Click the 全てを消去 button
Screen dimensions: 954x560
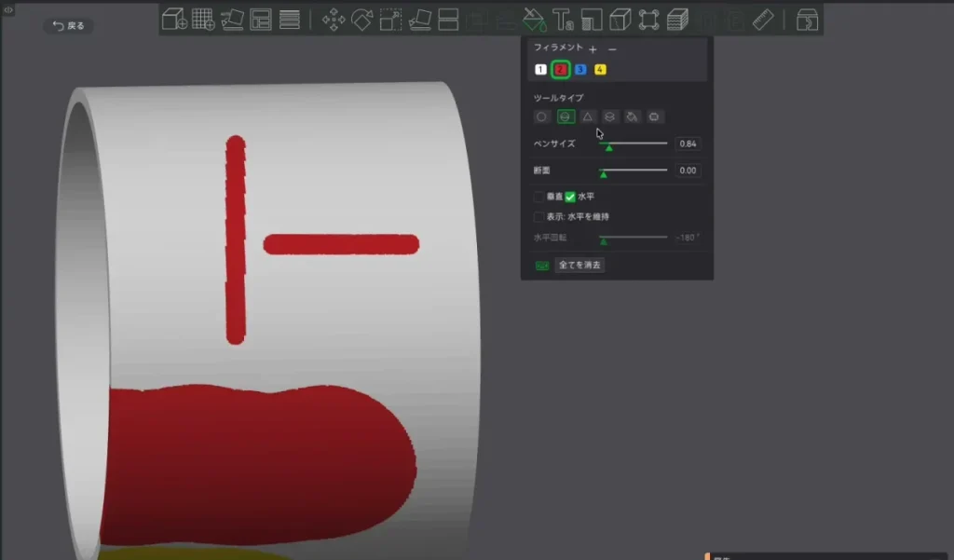(x=579, y=266)
